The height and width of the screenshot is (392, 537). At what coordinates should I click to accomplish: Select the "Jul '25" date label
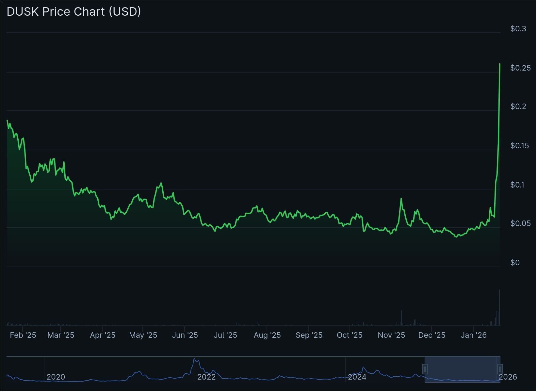pos(225,335)
